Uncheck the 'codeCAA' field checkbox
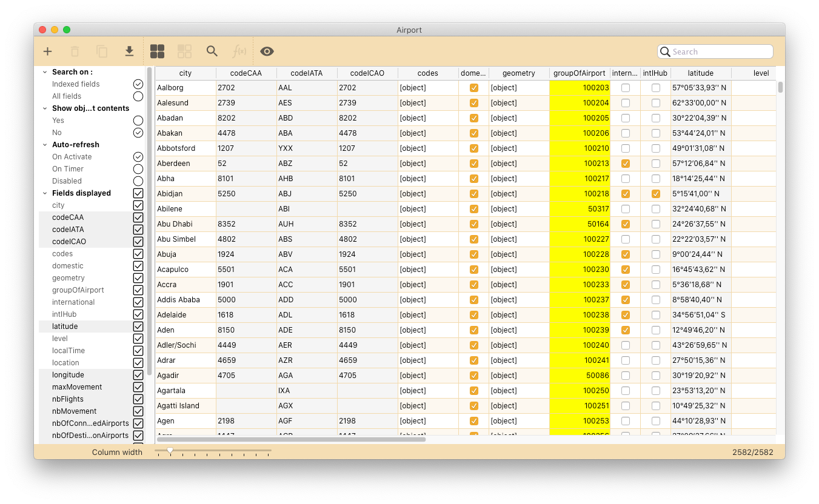Image resolution: width=819 pixels, height=504 pixels. (x=138, y=217)
